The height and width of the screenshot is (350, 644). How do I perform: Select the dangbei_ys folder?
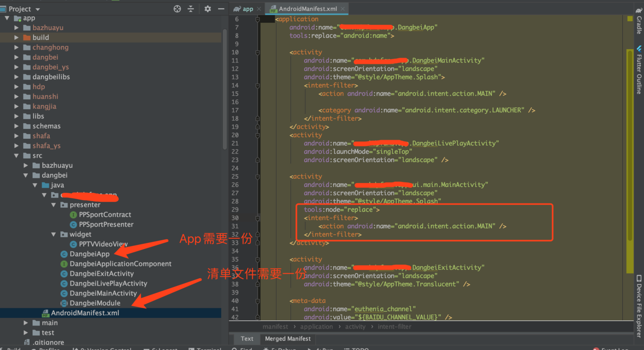pyautogui.click(x=51, y=67)
